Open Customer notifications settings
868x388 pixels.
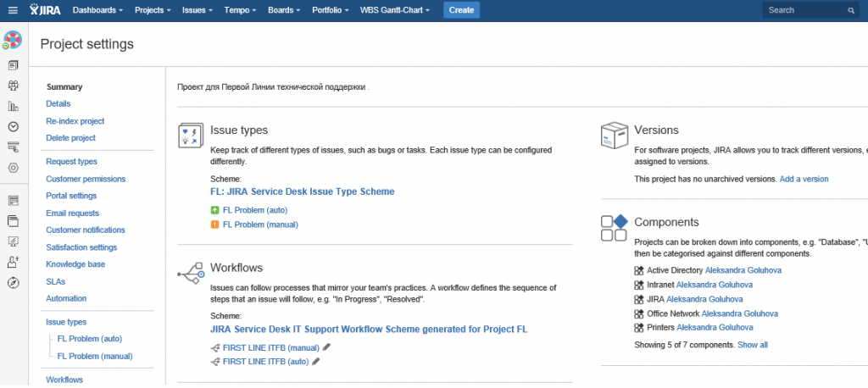pos(86,230)
